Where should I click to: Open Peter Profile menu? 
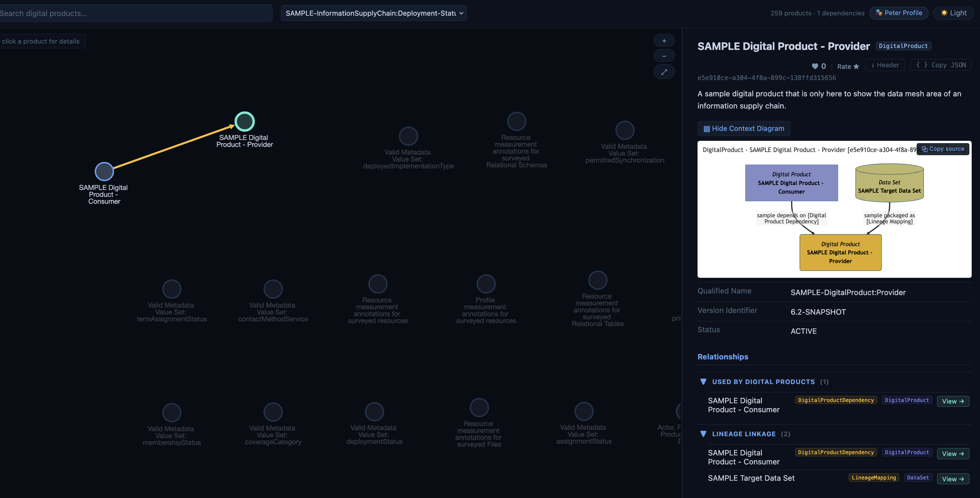tap(899, 13)
